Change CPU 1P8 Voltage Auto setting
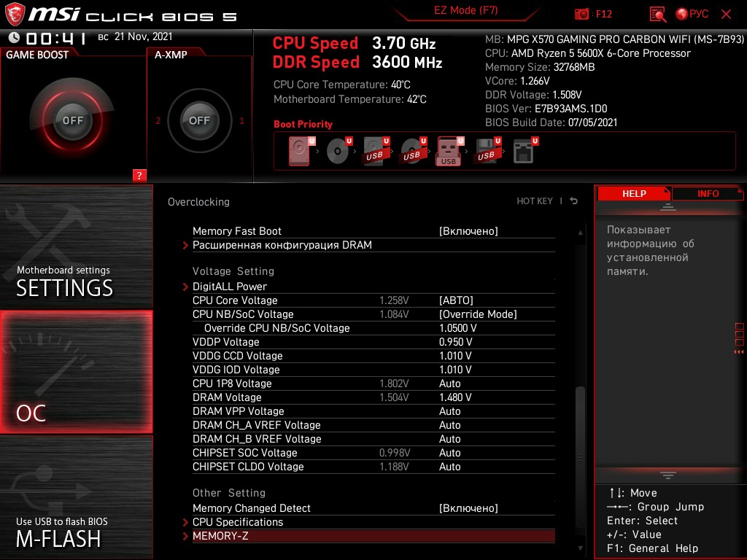Screen dimensions: 747x560 [449, 384]
